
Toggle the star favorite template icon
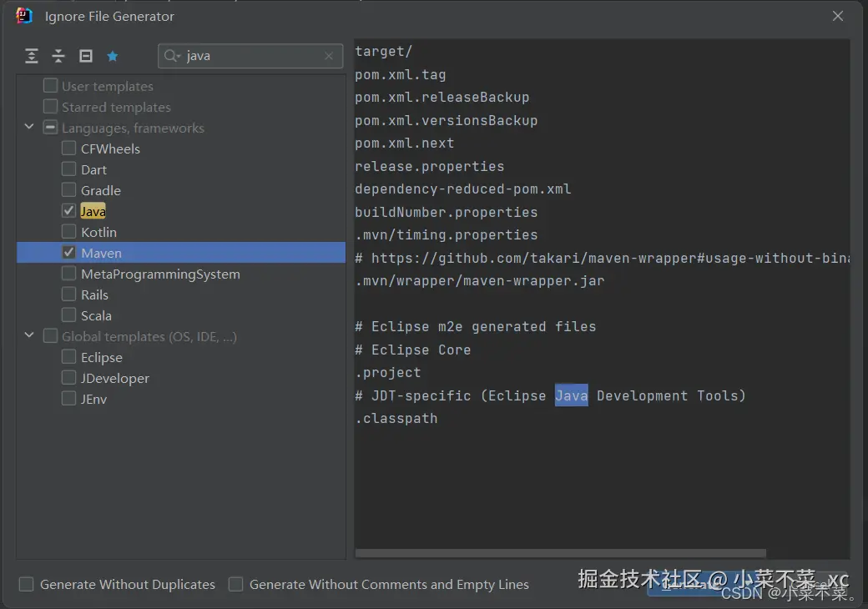click(113, 56)
